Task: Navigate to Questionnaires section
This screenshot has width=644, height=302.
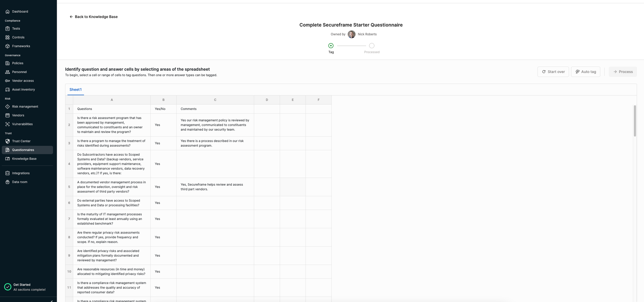Action: pos(27,150)
